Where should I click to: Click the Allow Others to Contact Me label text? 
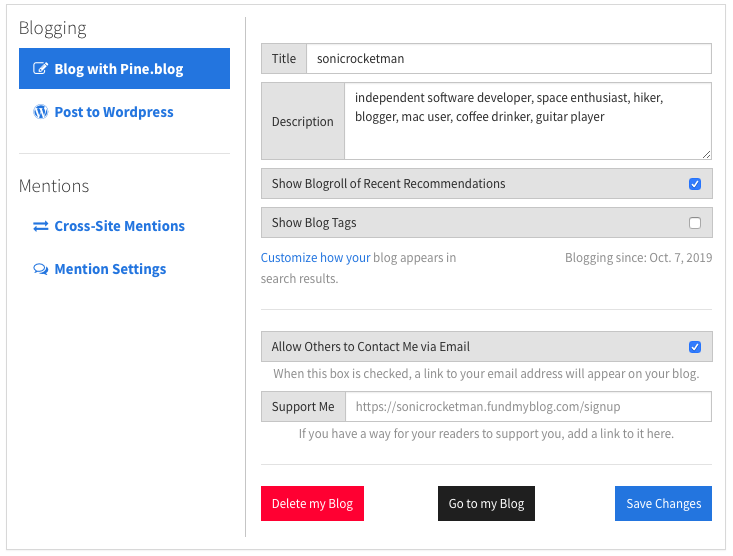click(371, 347)
